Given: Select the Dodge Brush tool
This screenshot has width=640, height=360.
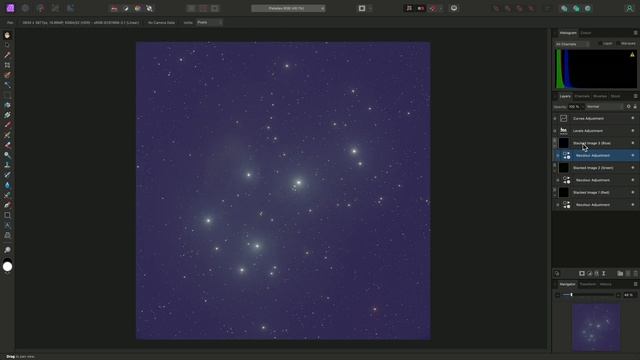Looking at the screenshot, I should [x=7, y=155].
